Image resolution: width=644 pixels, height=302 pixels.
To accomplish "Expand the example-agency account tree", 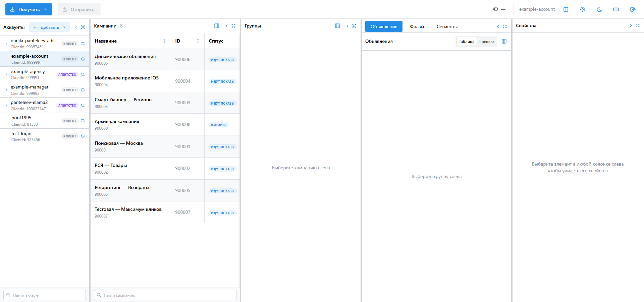I will [6, 74].
